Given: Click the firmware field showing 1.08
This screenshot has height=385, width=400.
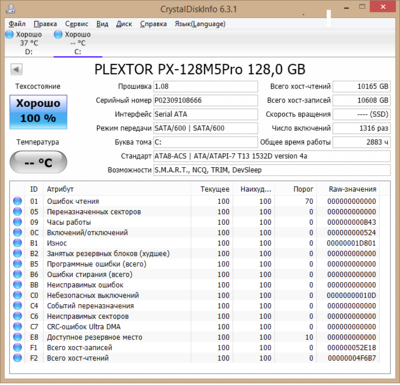Looking at the screenshot, I should [x=205, y=86].
